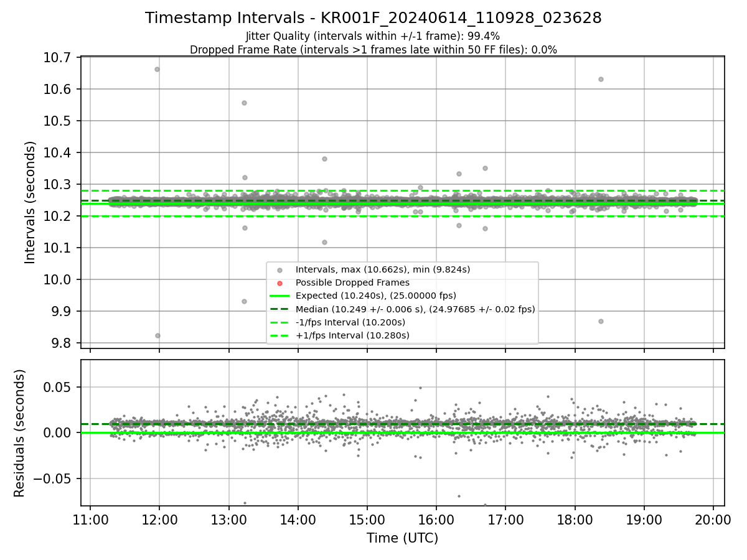Screen dimensions: 747x560
Task: Click the outlier point near 10.12 after 14:00
Action: click(324, 242)
